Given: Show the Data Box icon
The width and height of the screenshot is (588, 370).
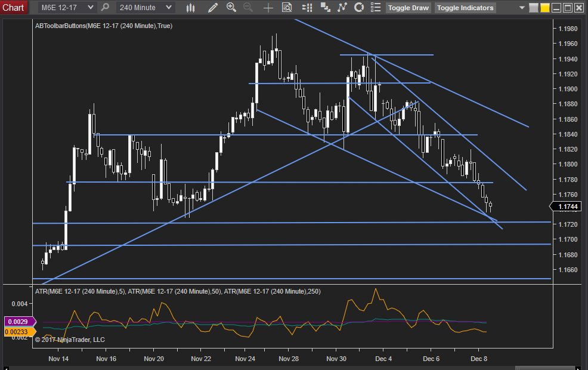Looking at the screenshot, I should point(287,8).
